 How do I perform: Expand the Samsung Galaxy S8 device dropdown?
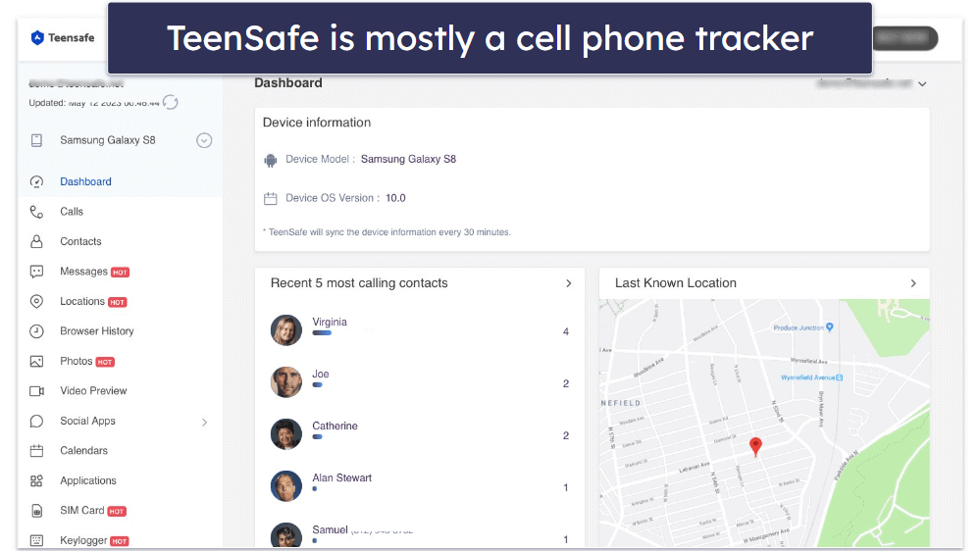point(204,140)
